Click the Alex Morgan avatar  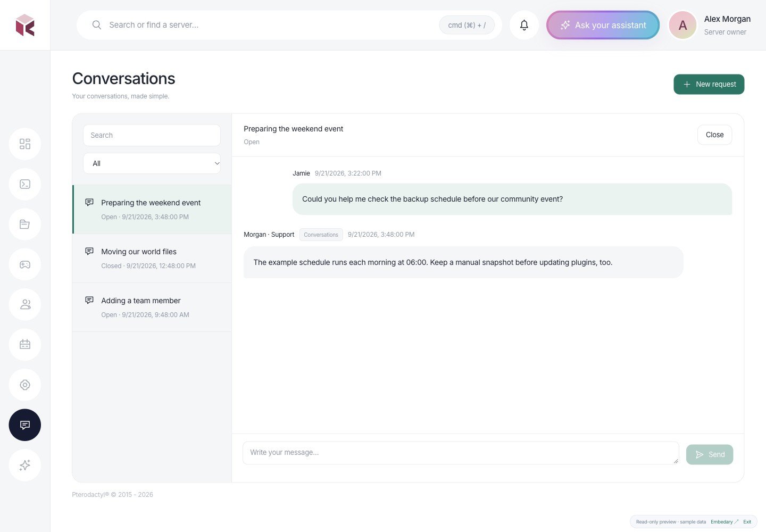coord(682,25)
